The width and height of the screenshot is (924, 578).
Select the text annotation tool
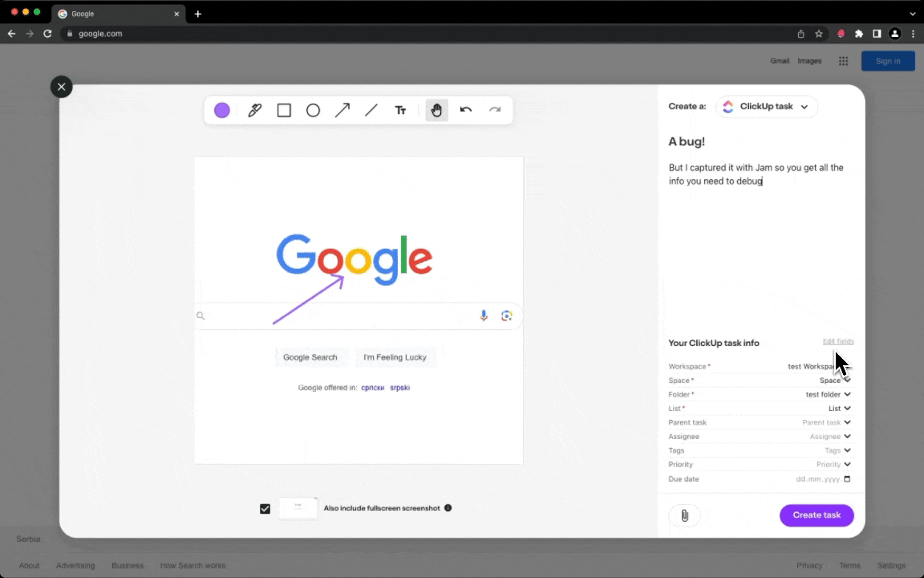click(401, 110)
